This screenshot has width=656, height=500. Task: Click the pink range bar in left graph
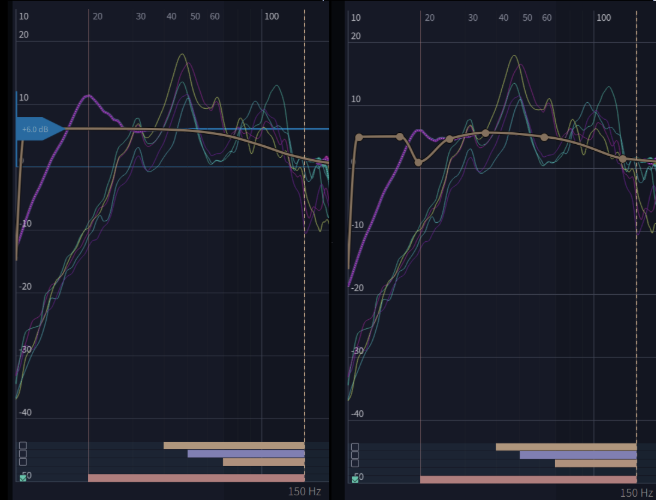tap(195, 478)
